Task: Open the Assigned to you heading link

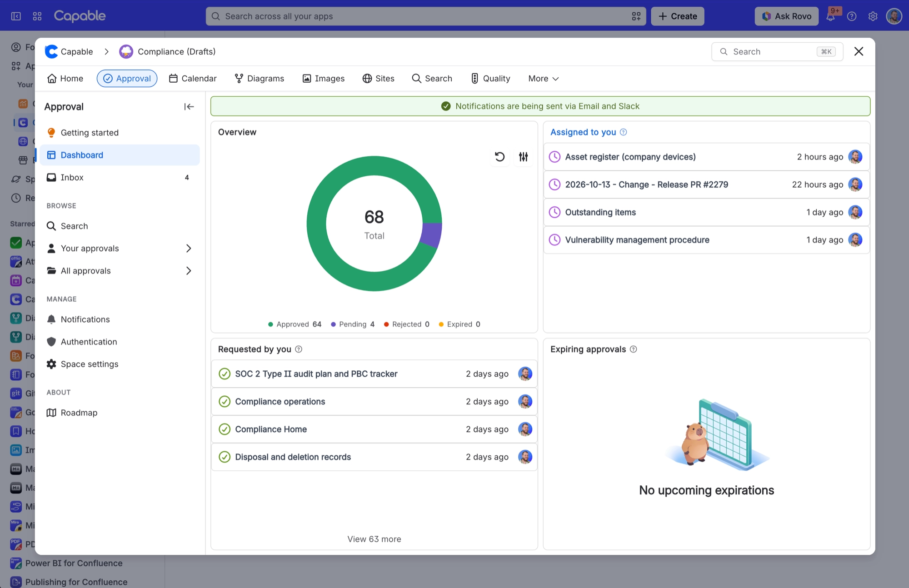Action: click(583, 132)
